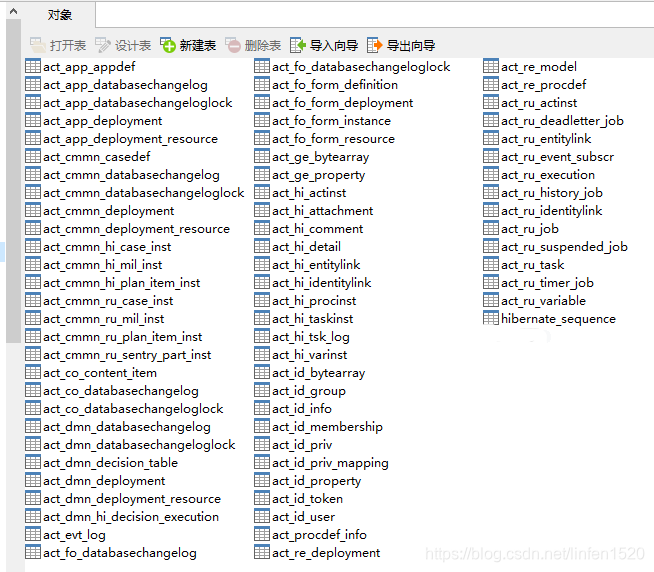Select the act_app_deployment table name
This screenshot has width=654, height=572.
click(x=103, y=121)
